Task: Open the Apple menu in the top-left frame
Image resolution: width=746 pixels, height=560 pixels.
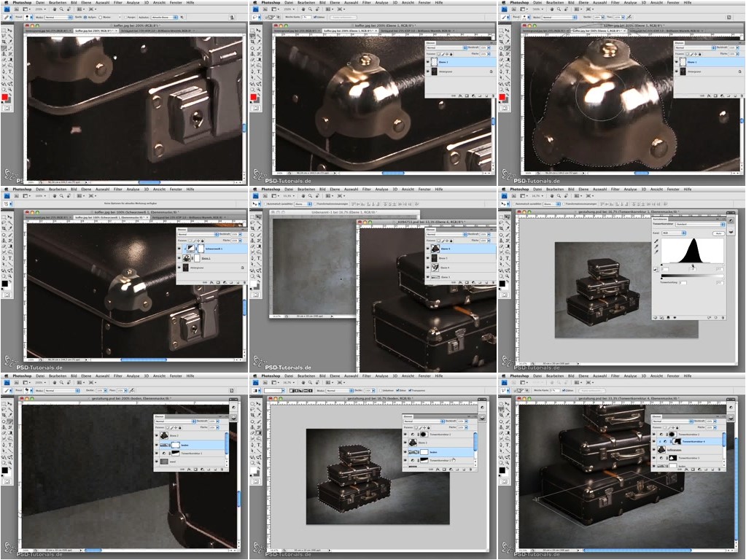Action: (6, 3)
